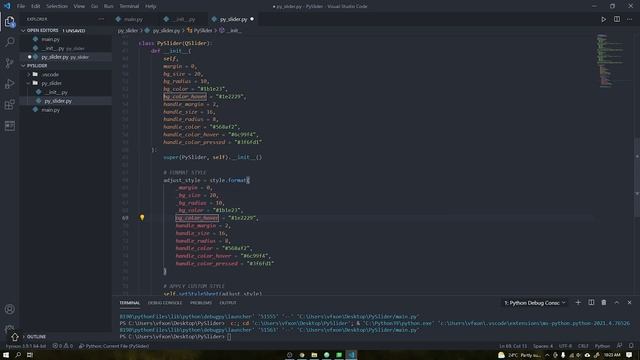Change encoding via UTF-8 in status bar
This screenshot has width=640, height=360.
[565, 346]
